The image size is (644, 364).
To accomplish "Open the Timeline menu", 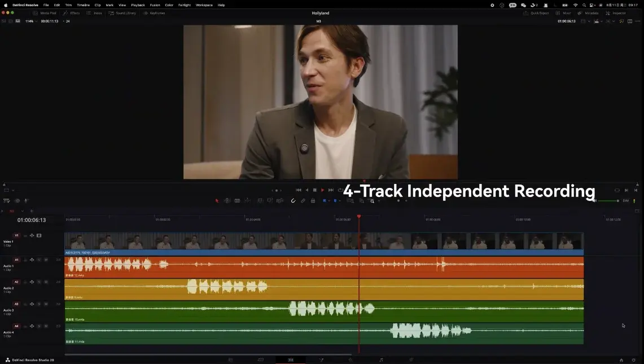I will (x=84, y=5).
